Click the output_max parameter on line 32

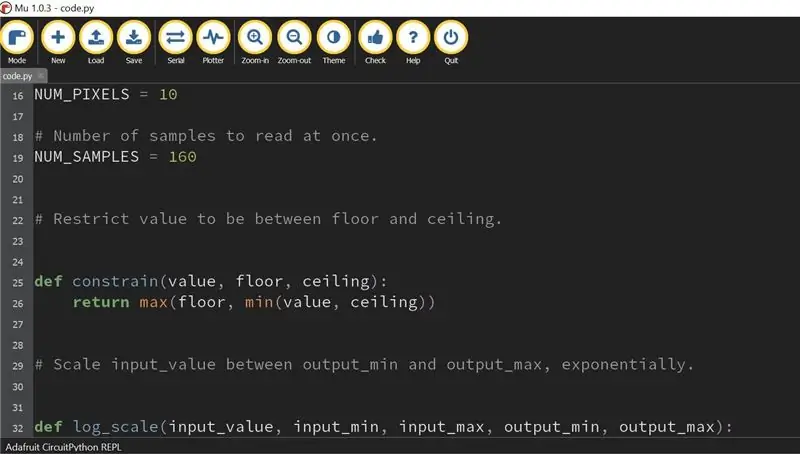(x=667, y=427)
